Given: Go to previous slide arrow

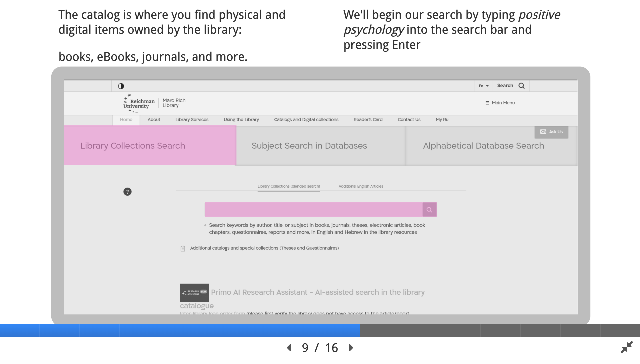Looking at the screenshot, I should [x=289, y=348].
